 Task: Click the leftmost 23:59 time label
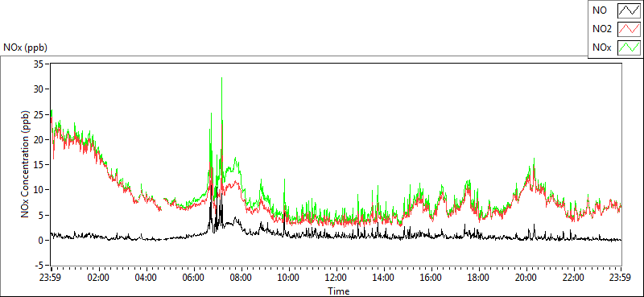point(52,277)
